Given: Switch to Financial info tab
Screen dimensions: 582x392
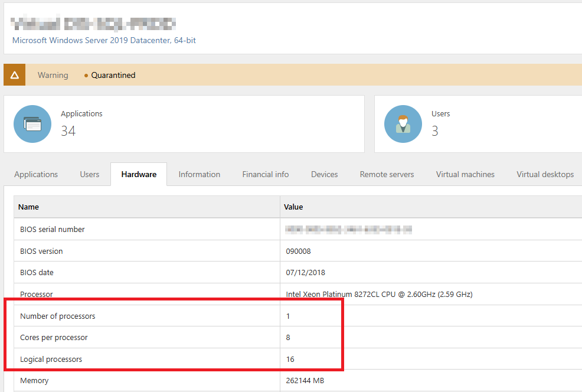Looking at the screenshot, I should [x=266, y=175].
